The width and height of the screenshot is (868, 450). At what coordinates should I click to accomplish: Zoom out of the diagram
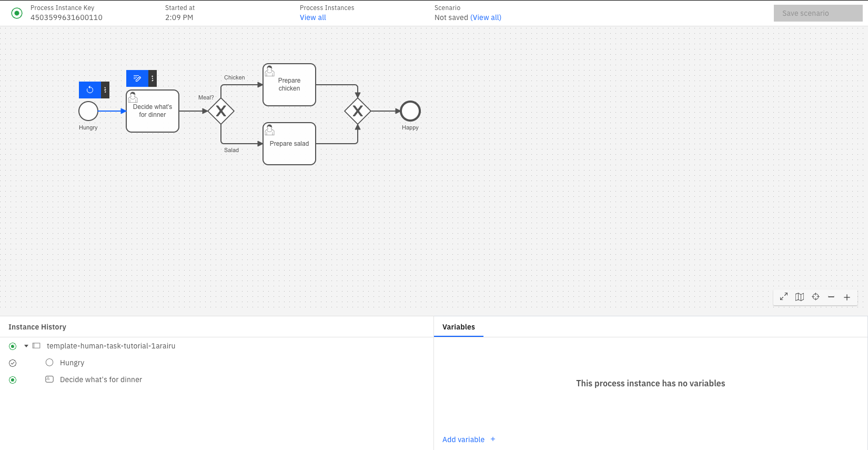pyautogui.click(x=831, y=297)
